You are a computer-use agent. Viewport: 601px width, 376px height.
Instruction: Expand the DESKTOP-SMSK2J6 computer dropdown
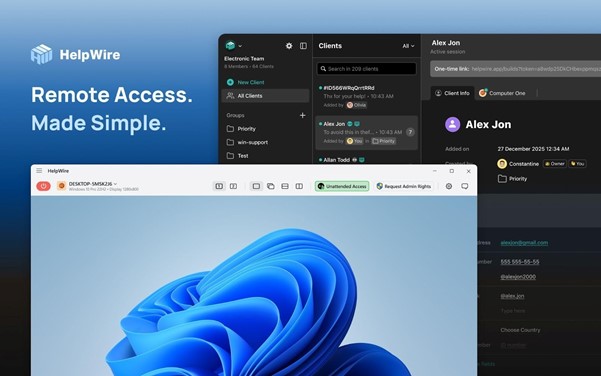[115, 184]
